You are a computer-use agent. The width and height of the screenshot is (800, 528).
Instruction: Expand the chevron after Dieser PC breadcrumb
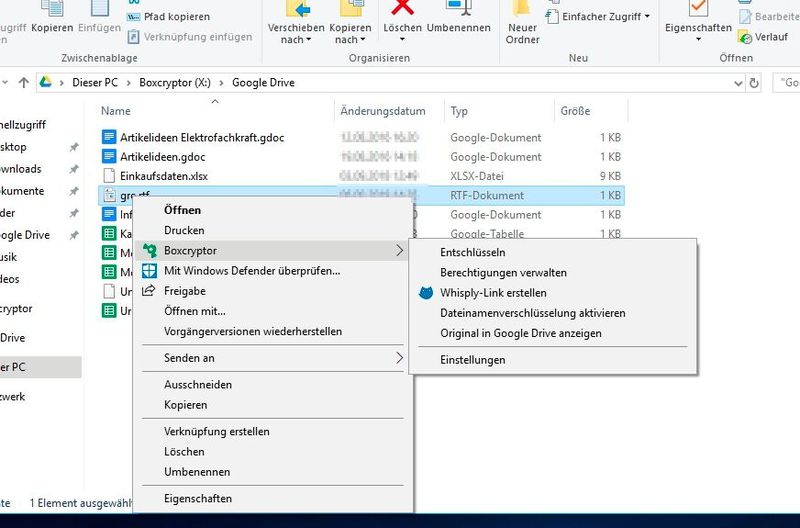[x=128, y=83]
